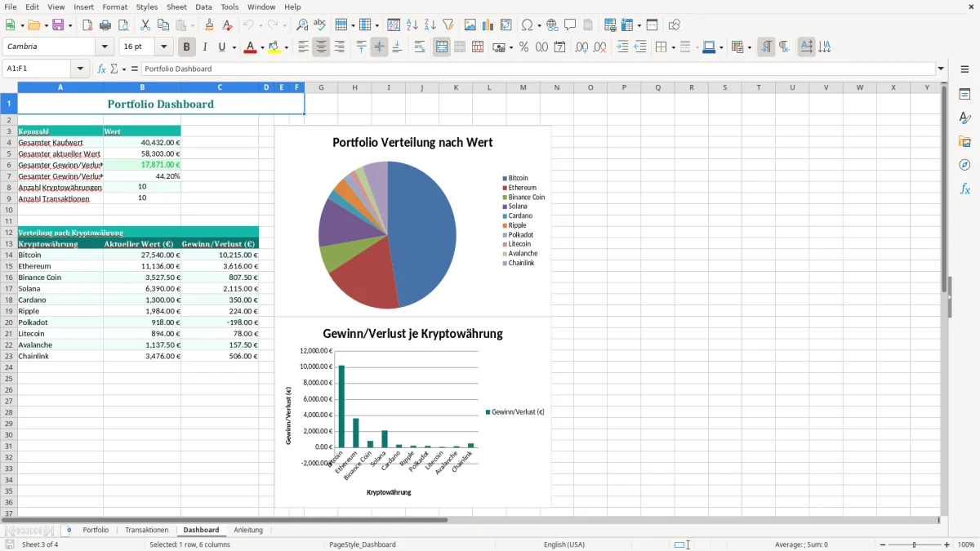Click Merge and Center Cells icon

(x=442, y=47)
